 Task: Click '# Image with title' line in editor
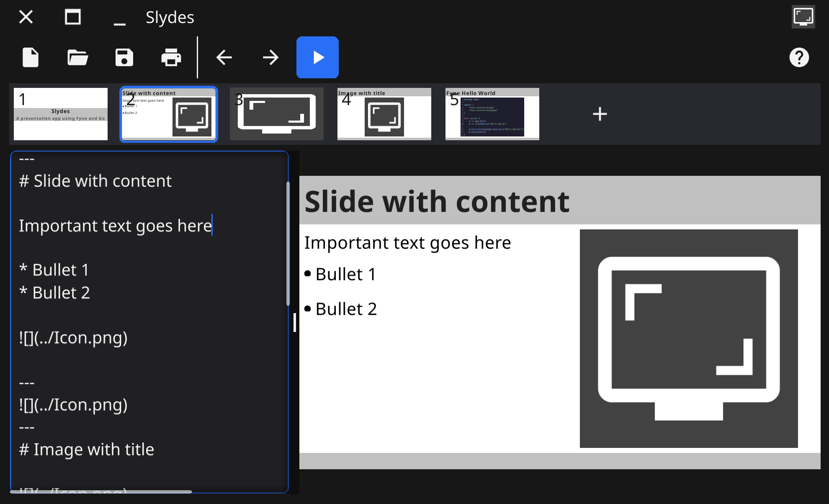(87, 450)
